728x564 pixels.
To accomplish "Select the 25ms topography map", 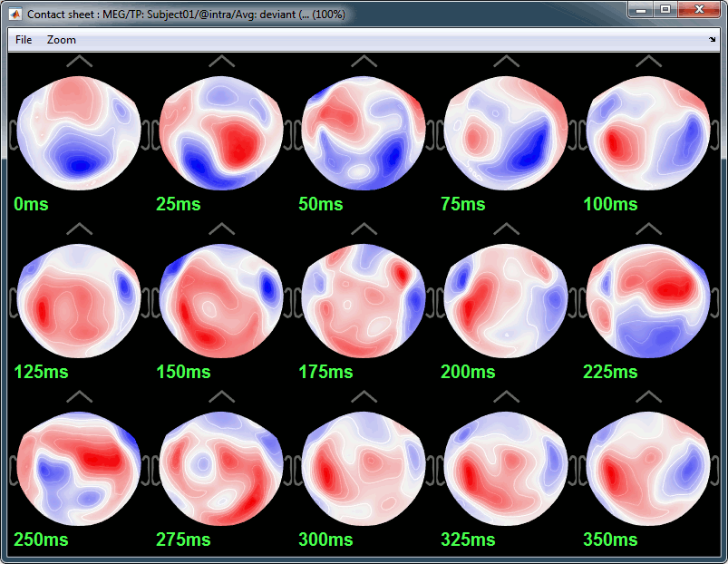I will point(221,132).
